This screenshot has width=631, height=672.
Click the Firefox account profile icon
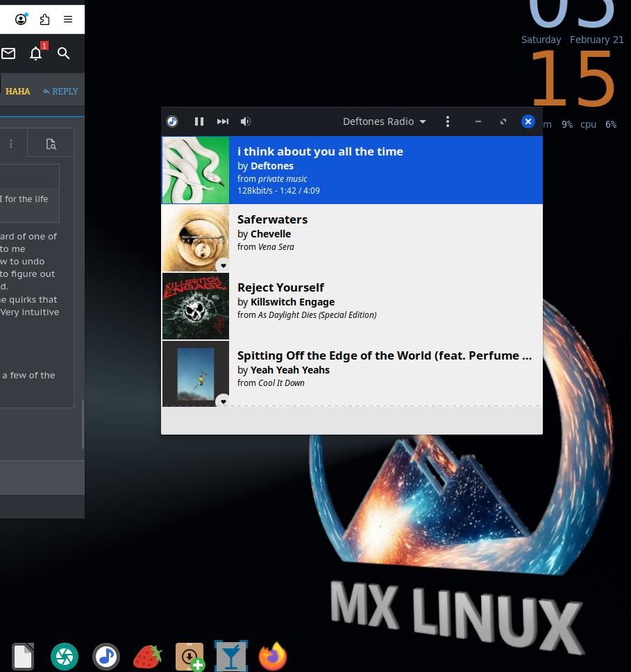(x=21, y=19)
